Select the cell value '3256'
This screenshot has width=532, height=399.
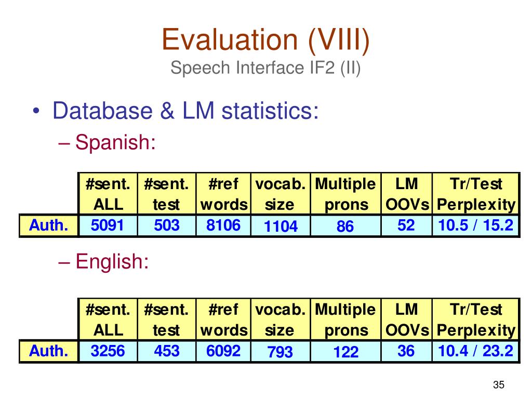point(108,351)
